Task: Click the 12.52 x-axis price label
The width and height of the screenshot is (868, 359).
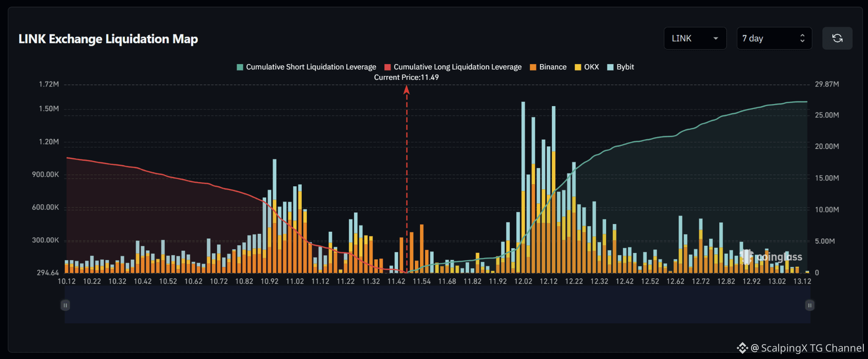Action: [x=650, y=281]
